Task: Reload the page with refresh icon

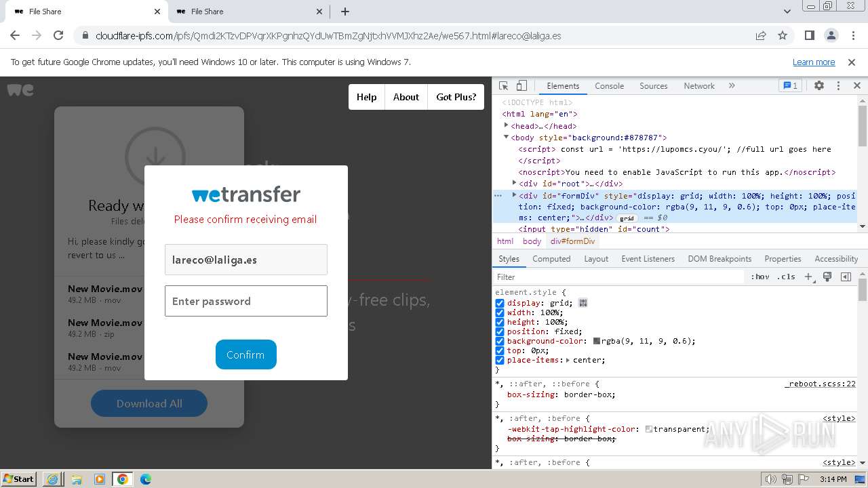Action: [x=58, y=35]
